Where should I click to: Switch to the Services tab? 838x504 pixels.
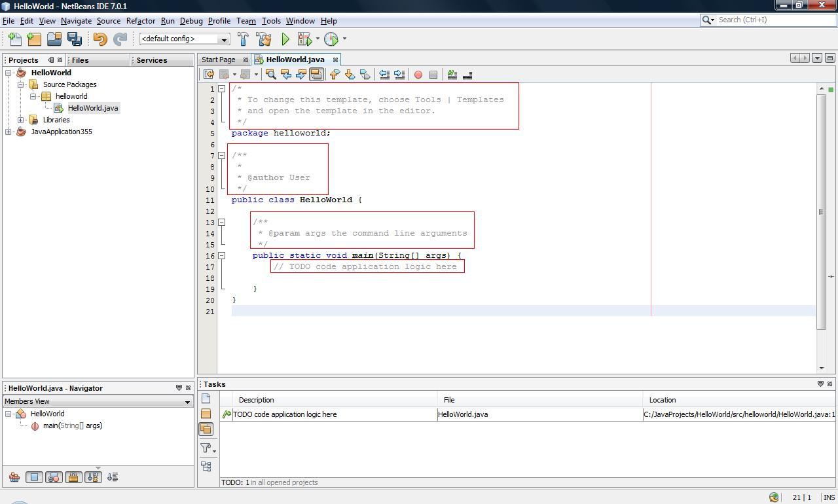pyautogui.click(x=152, y=60)
